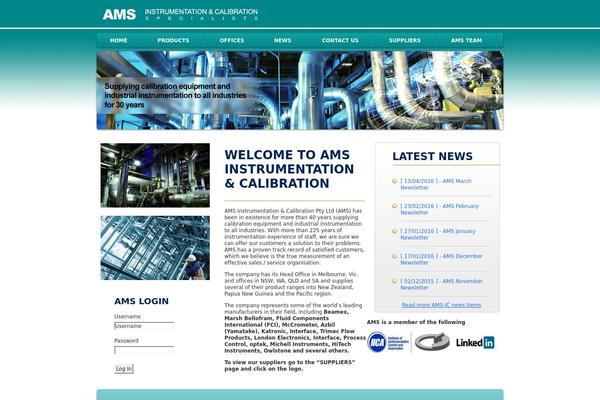Image resolution: width=600 pixels, height=400 pixels.
Task: Click the LATEST NEWS heading
Action: click(432, 156)
